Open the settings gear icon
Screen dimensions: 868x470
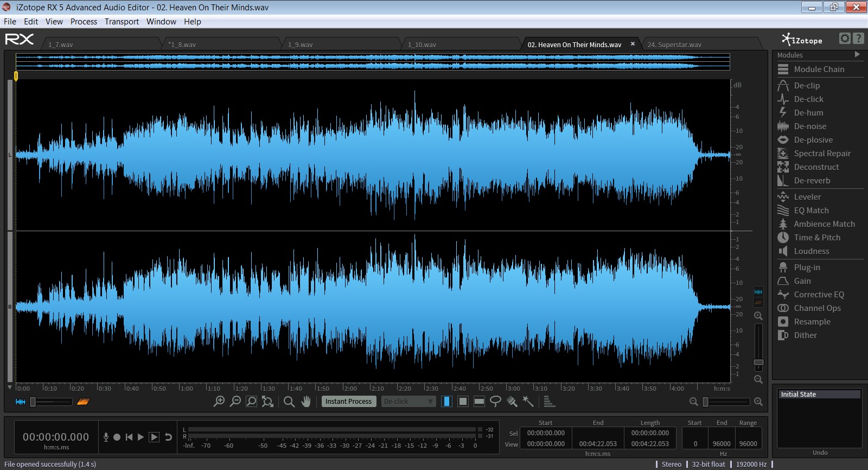[x=845, y=38]
